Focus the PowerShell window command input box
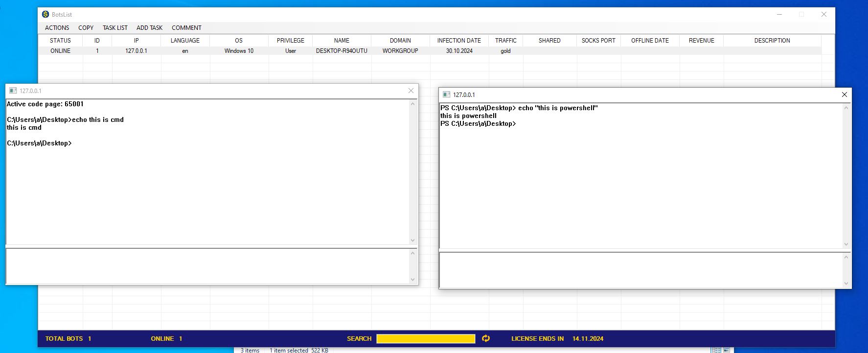The width and height of the screenshot is (868, 353). [x=640, y=270]
